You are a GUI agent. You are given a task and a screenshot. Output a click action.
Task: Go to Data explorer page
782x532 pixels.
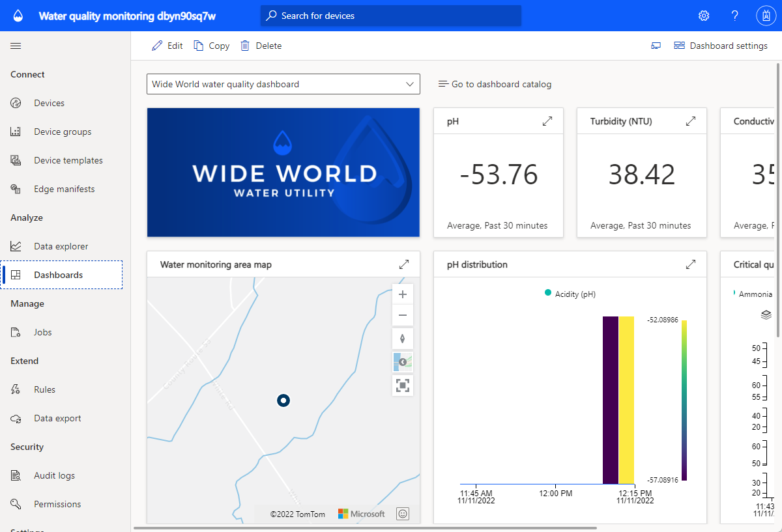61,246
